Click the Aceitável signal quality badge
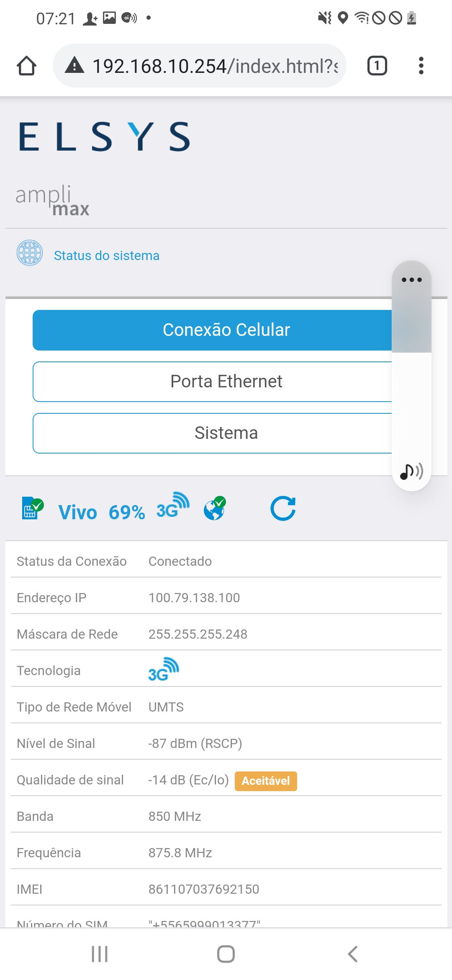The width and height of the screenshot is (452, 980). tap(266, 781)
